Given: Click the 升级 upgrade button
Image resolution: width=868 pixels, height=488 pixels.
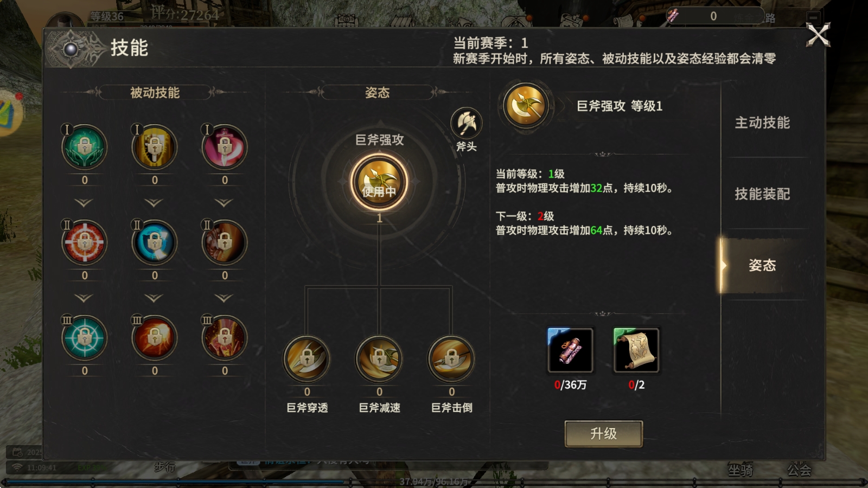Looking at the screenshot, I should coord(604,434).
